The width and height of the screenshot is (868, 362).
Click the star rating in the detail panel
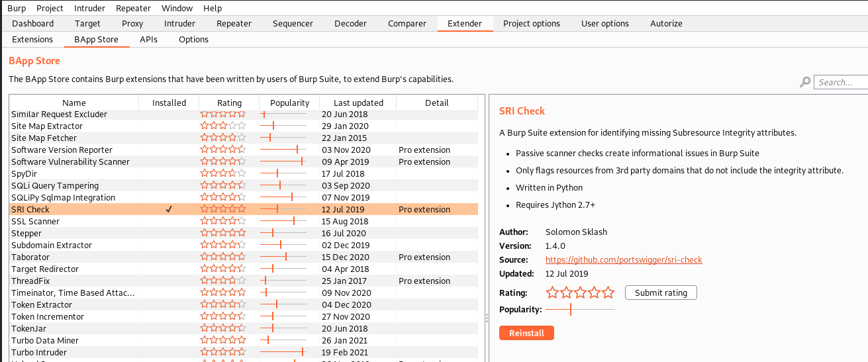coord(580,293)
